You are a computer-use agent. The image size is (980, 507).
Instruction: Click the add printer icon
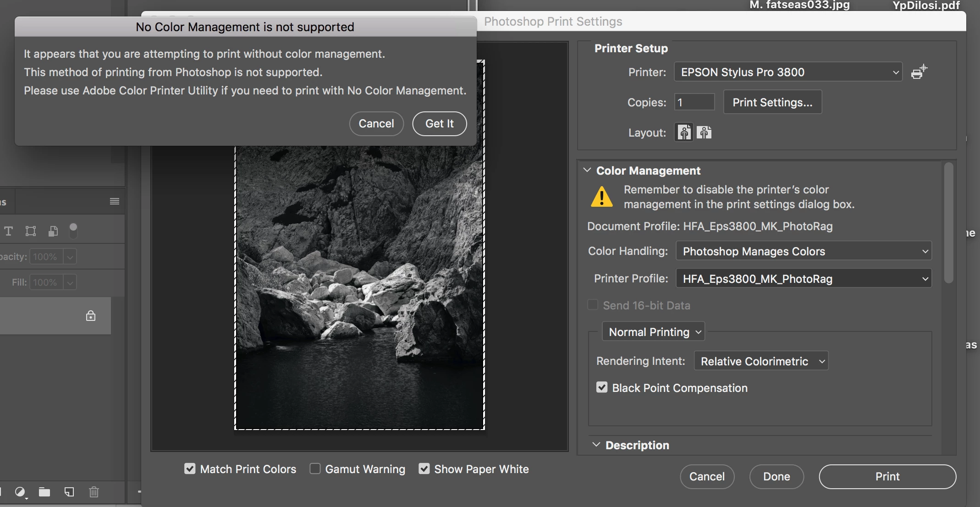pyautogui.click(x=919, y=72)
